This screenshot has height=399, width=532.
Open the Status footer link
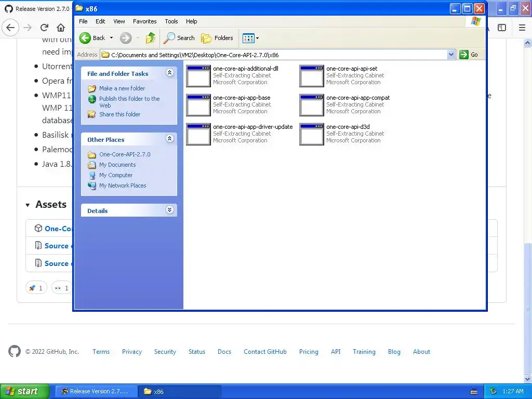coord(197,352)
